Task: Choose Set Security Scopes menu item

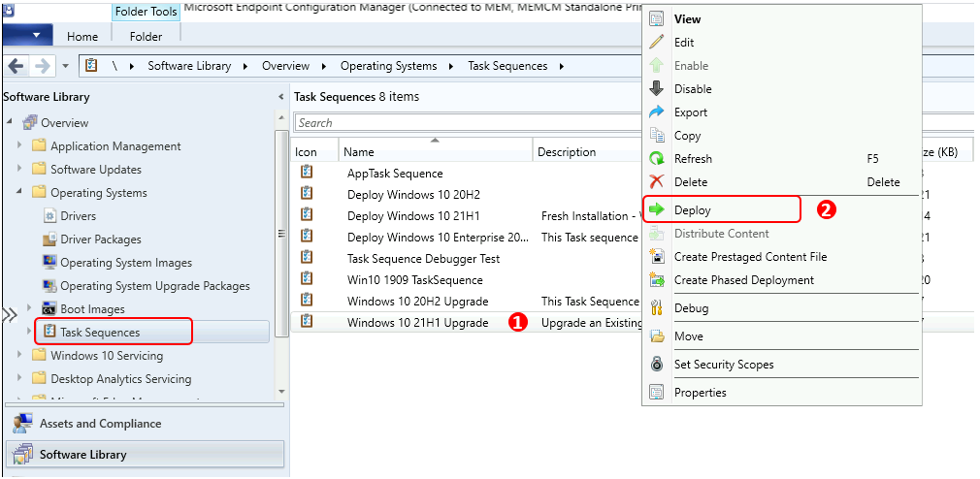Action: coord(781,364)
